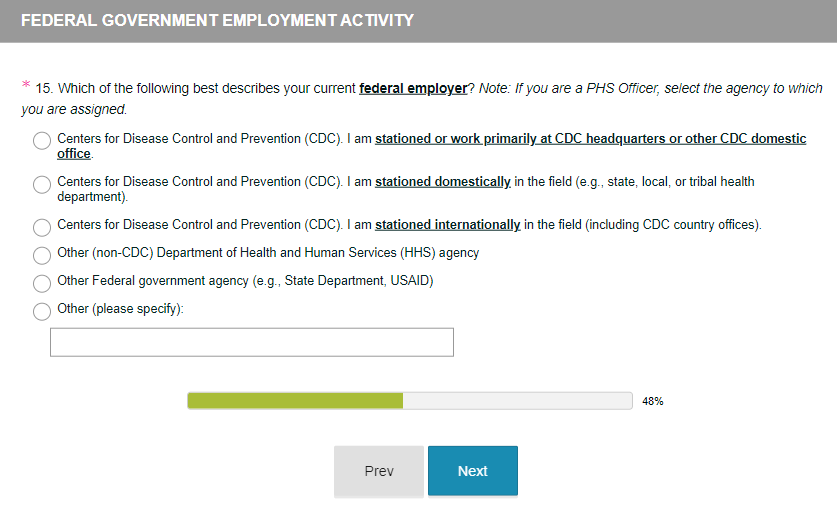Click the Federal Government Employment Activity header
The height and width of the screenshot is (516, 837).
(x=217, y=21)
